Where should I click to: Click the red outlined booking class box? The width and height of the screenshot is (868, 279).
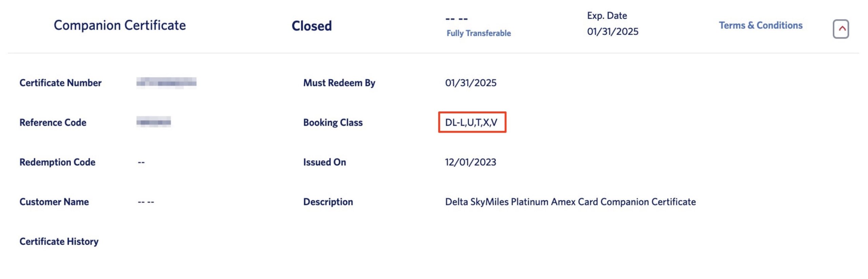(473, 122)
